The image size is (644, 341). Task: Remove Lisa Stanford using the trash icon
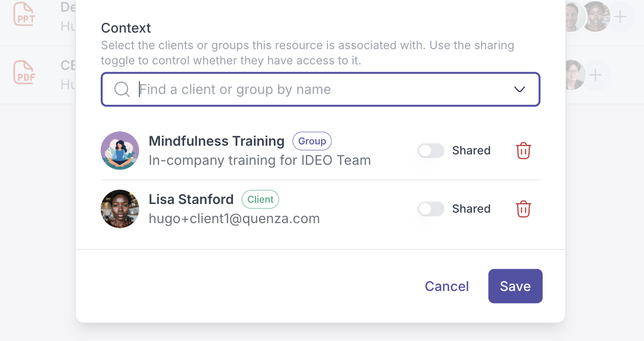pos(523,209)
